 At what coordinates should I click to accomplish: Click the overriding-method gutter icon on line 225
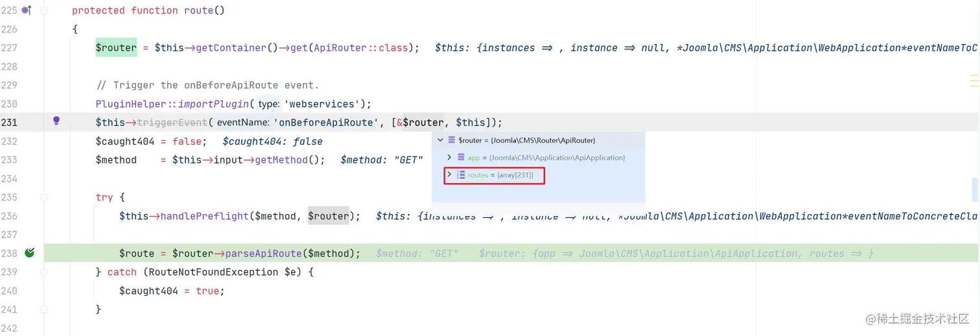(27, 10)
